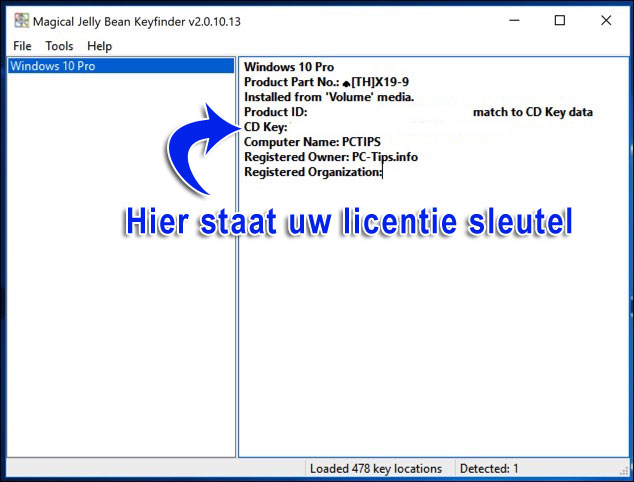Click the 'match to CD Key data' text
Image resolution: width=634 pixels, height=482 pixels.
tap(533, 112)
